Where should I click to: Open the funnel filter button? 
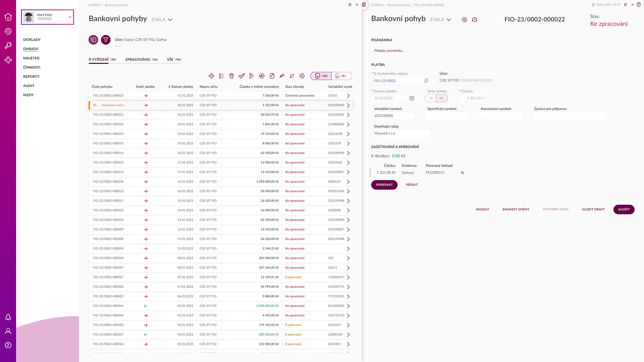(106, 40)
